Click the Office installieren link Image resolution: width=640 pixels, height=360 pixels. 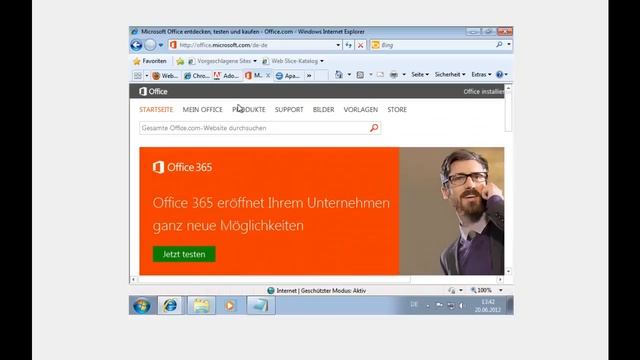(x=483, y=92)
